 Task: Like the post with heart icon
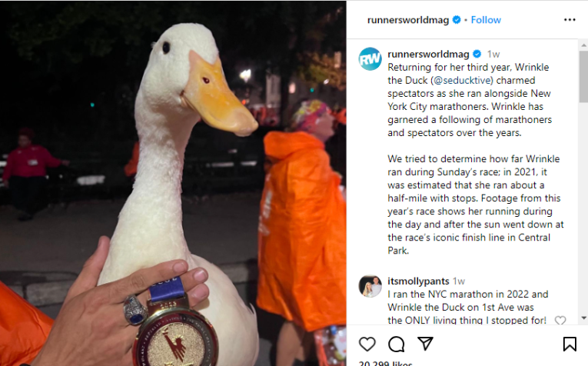click(367, 344)
